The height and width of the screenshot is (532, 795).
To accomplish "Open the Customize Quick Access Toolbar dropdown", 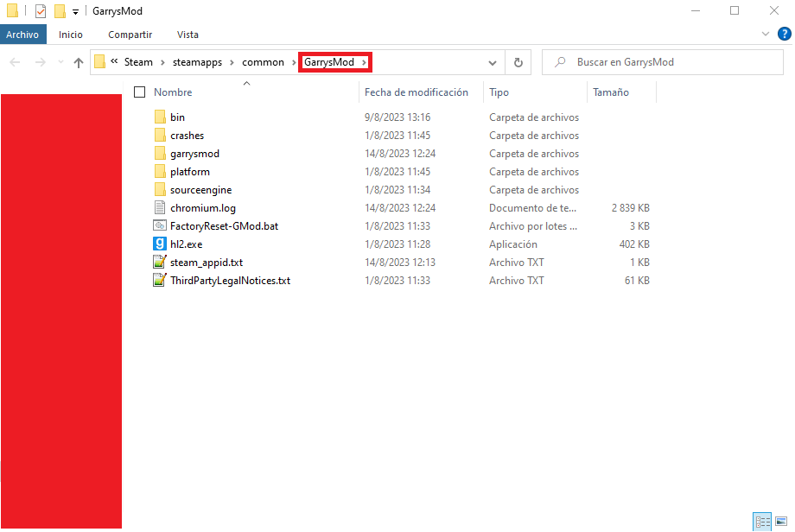I will coord(75,11).
